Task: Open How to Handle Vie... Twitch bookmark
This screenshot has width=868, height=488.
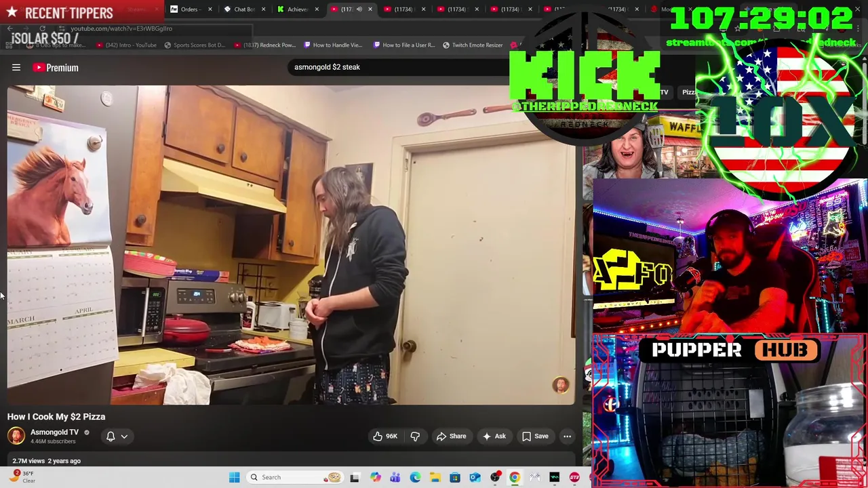Action: pos(333,45)
